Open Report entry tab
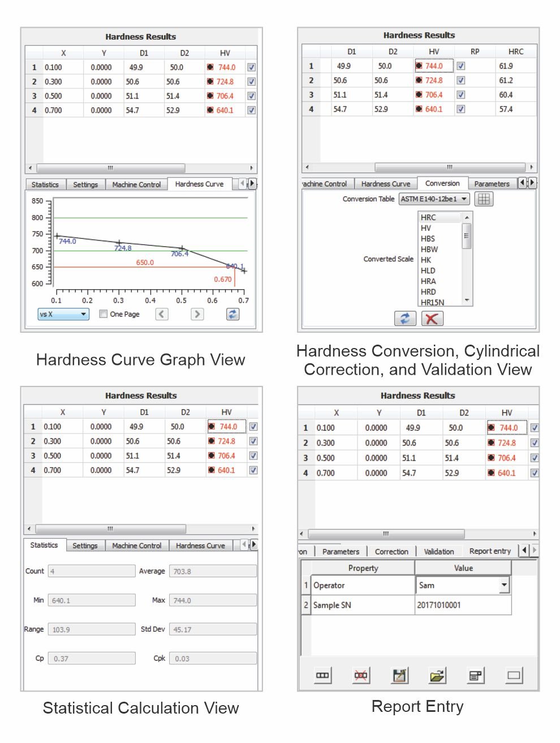560x743 pixels. tap(490, 551)
